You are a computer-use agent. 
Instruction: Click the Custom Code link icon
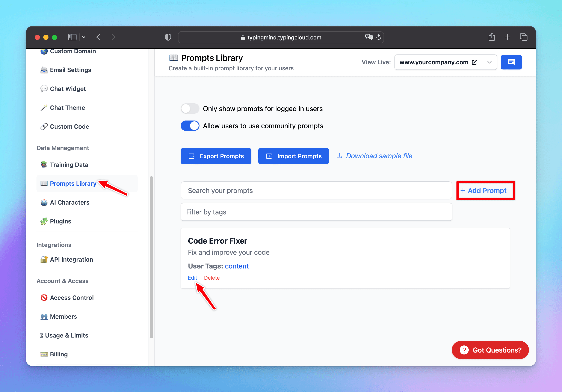pyautogui.click(x=44, y=127)
